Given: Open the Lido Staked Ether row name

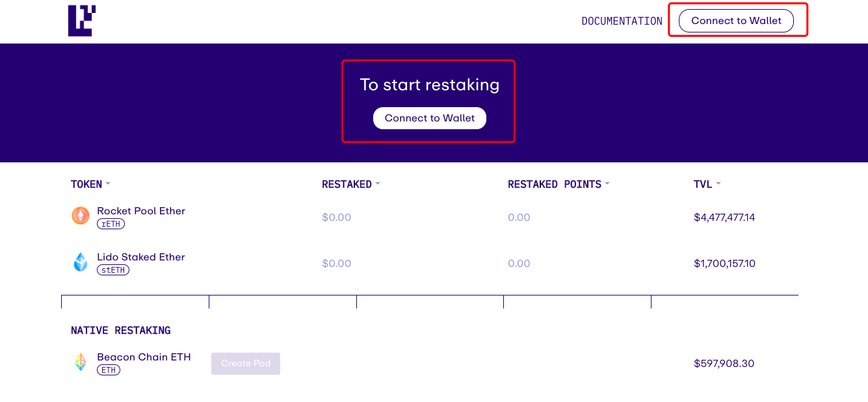Looking at the screenshot, I should (x=141, y=257).
